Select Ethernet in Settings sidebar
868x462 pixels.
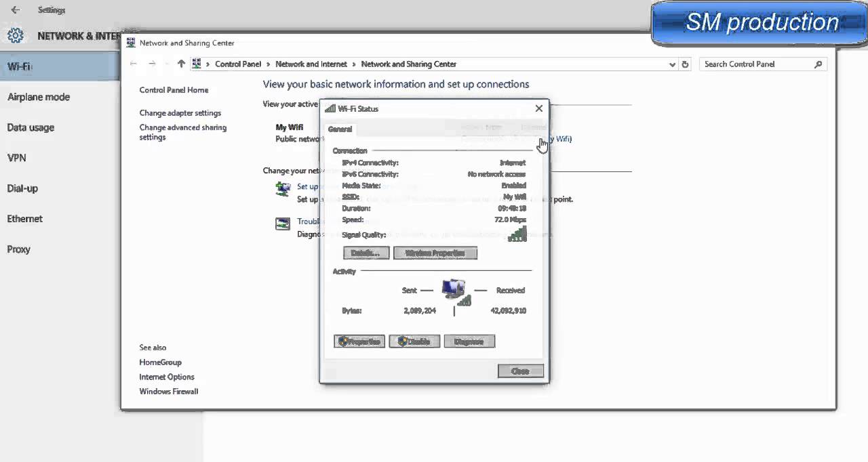(x=25, y=219)
